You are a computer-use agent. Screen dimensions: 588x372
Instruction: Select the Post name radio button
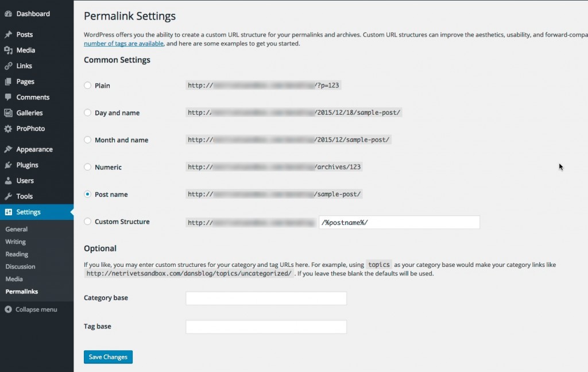point(87,194)
